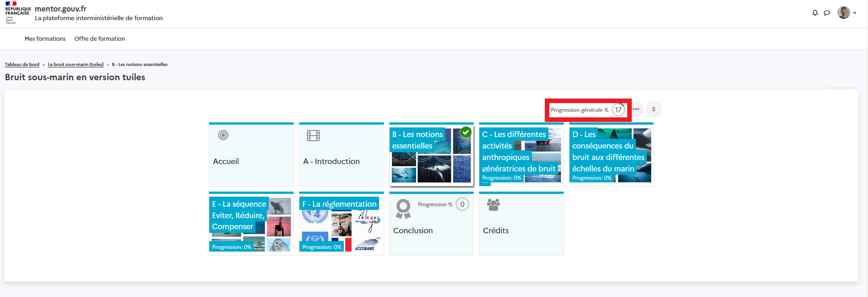Viewport: 868px width, 297px height.
Task: Click the Conclusion award ribbon icon
Action: [x=403, y=209]
